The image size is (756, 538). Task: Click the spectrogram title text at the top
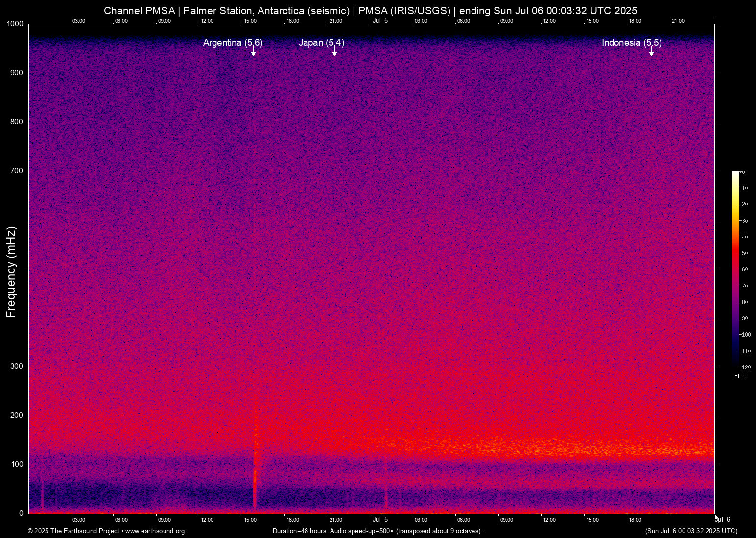tap(370, 11)
